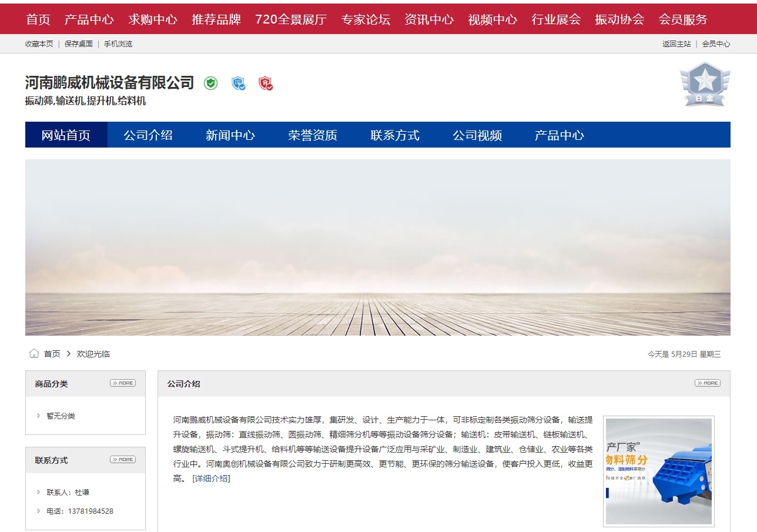
Task: Open 720全景展厅 in top menu
Action: click(x=291, y=19)
